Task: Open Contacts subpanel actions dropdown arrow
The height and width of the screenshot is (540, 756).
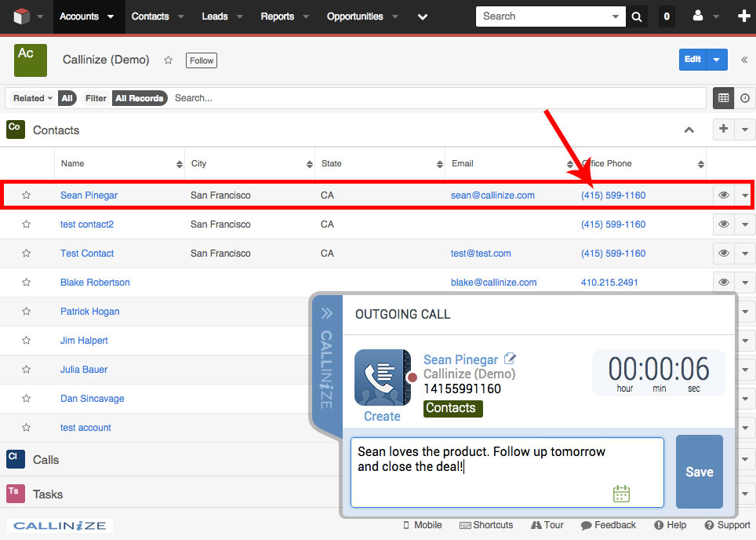Action: pyautogui.click(x=745, y=130)
